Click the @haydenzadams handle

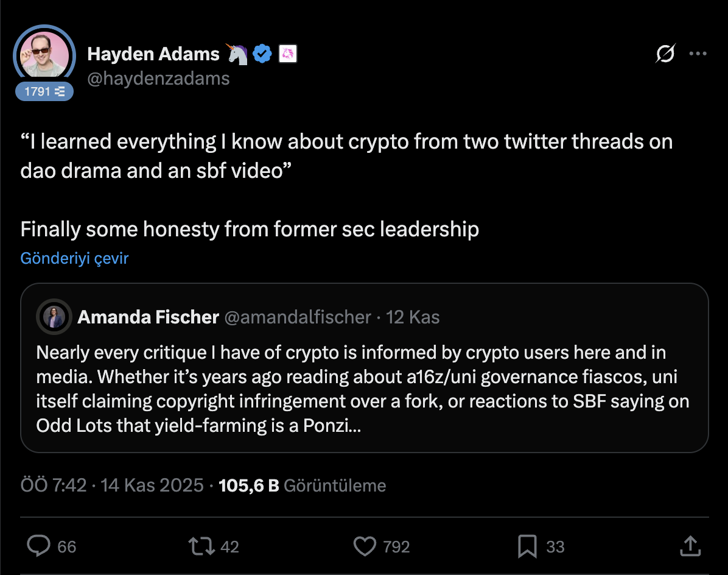pos(158,79)
